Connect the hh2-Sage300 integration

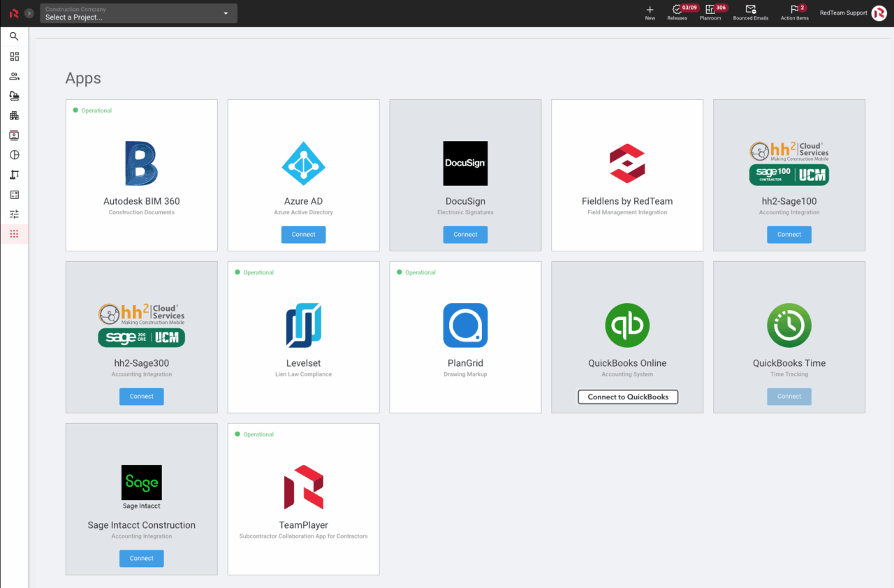[x=142, y=397]
